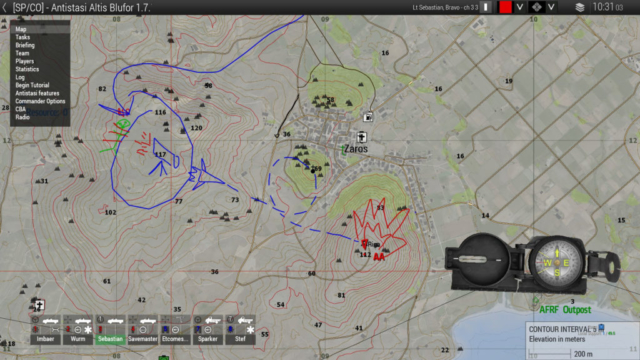Toggle the Stef unit selection
Image resolution: width=640 pixels, height=360 pixels.
240,339
